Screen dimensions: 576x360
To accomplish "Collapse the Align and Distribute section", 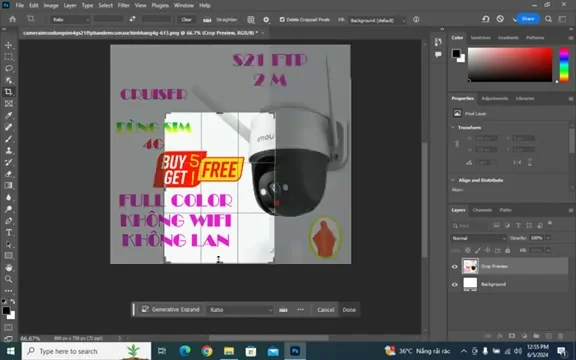I will pos(453,180).
